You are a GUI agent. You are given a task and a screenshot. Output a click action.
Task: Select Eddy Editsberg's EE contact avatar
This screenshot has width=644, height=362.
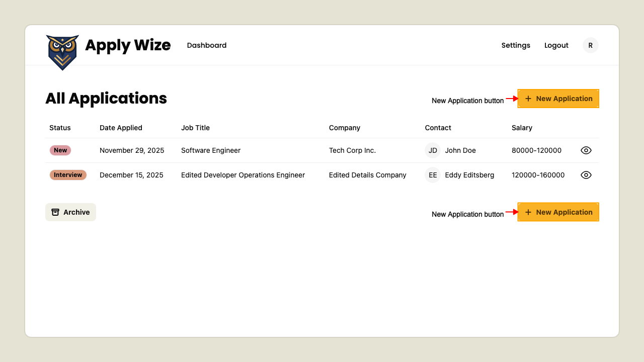[x=432, y=175]
